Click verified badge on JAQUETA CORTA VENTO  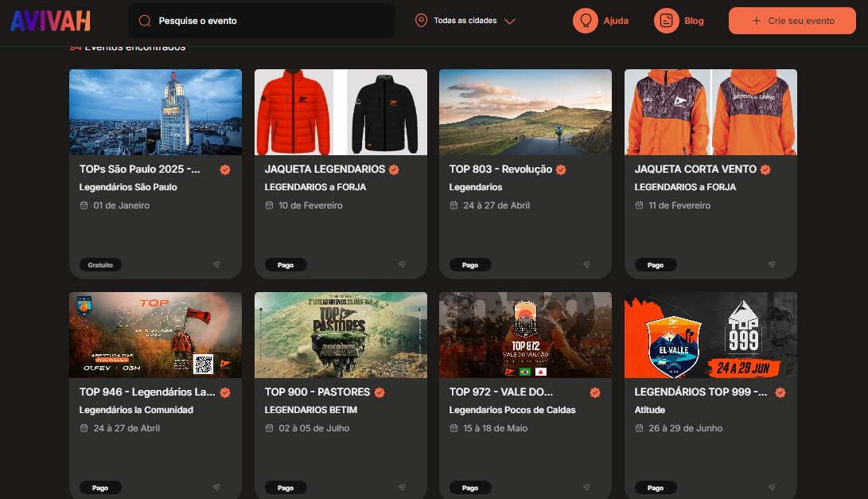tap(765, 170)
